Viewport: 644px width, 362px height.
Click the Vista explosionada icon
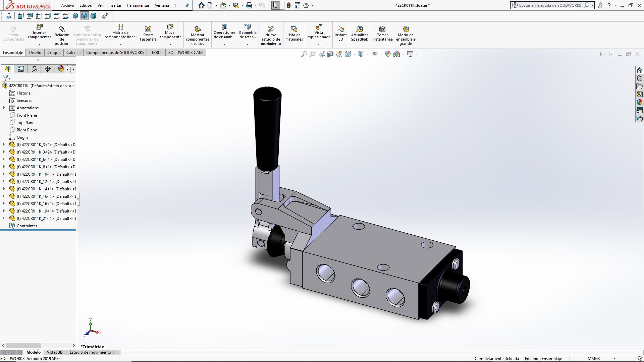(319, 27)
